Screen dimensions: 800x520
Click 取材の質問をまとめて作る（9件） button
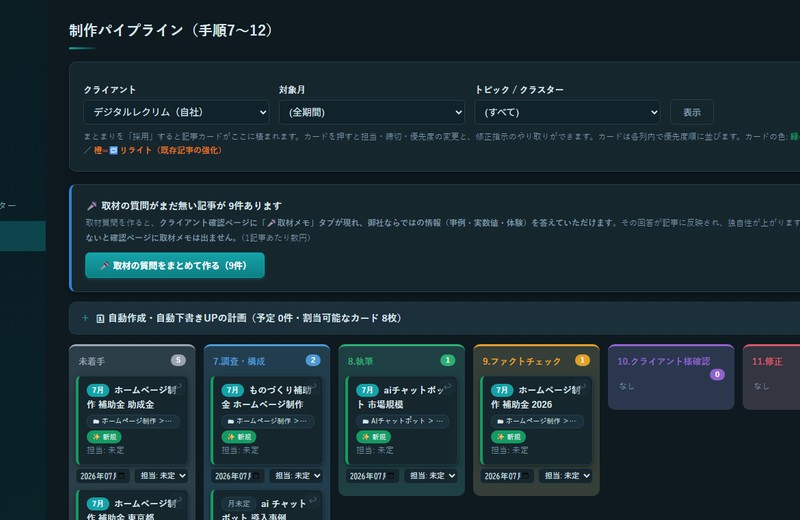pos(175,265)
